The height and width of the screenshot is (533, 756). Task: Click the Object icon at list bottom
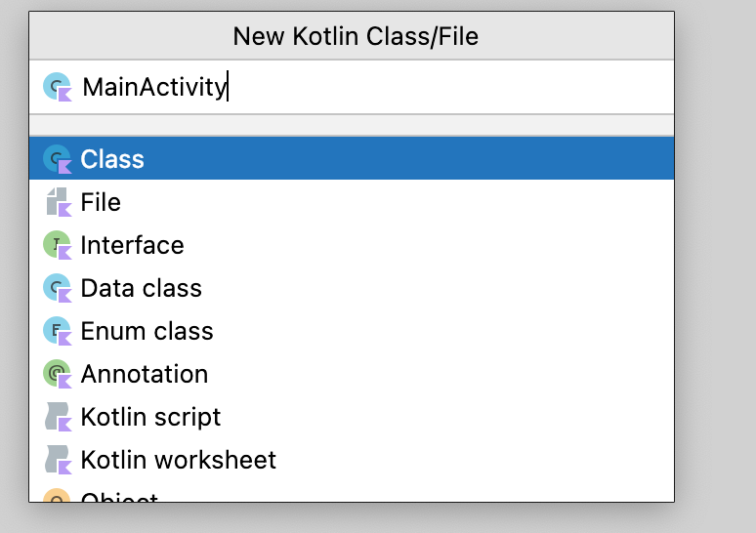58,496
